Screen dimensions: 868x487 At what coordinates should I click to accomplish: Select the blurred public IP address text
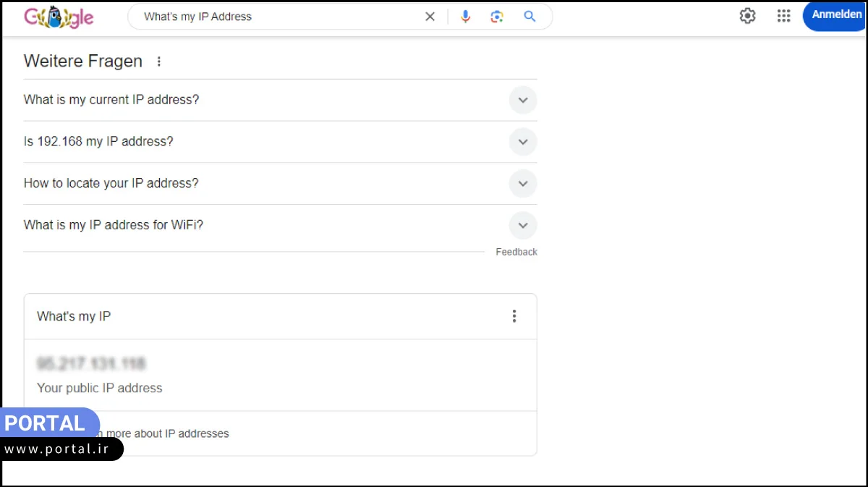[x=93, y=363]
